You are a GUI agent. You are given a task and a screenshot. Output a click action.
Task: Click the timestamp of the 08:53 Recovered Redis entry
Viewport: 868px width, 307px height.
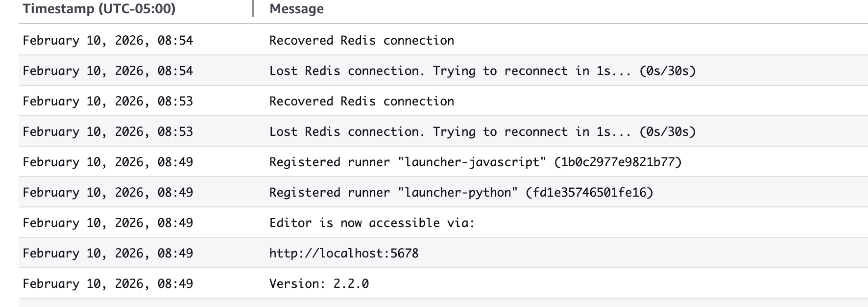click(x=108, y=102)
